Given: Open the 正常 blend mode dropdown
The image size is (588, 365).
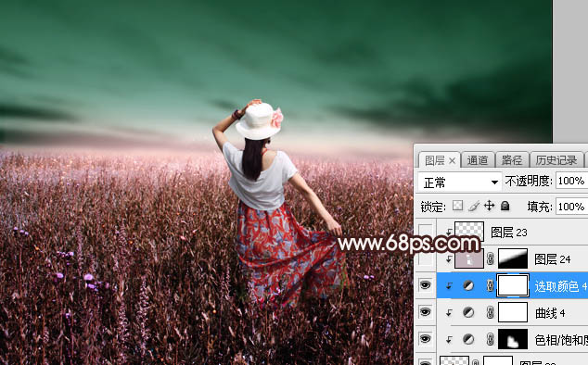Looking at the screenshot, I should tap(460, 182).
